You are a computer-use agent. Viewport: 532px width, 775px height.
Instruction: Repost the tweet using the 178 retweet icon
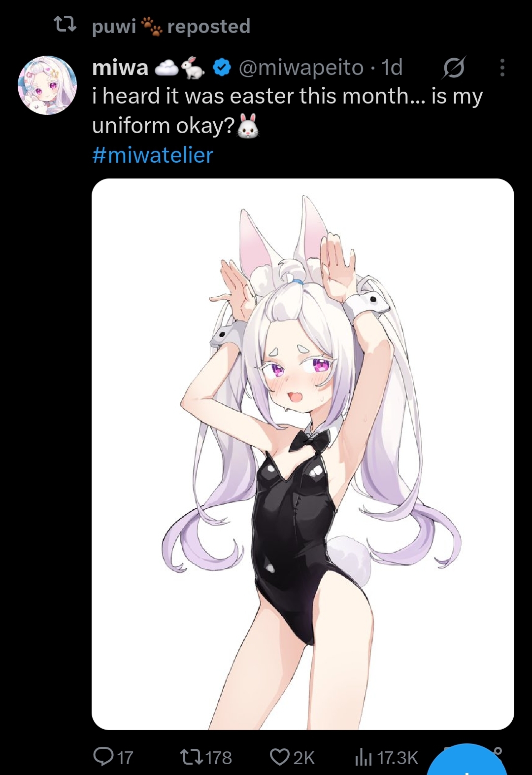coord(191,756)
